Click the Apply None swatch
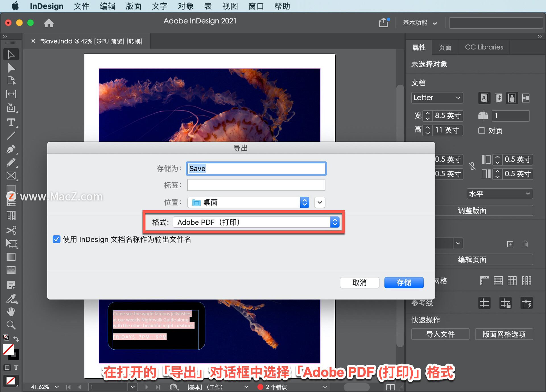 (x=11, y=380)
